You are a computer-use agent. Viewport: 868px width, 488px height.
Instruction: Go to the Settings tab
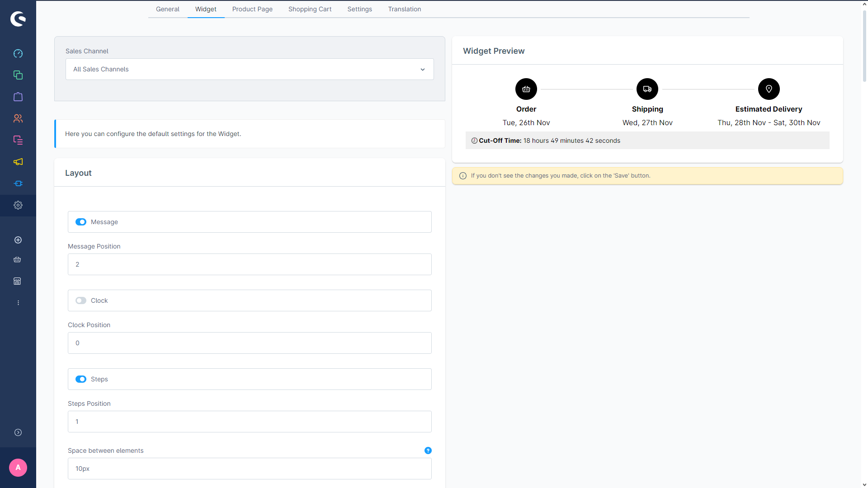(x=360, y=9)
